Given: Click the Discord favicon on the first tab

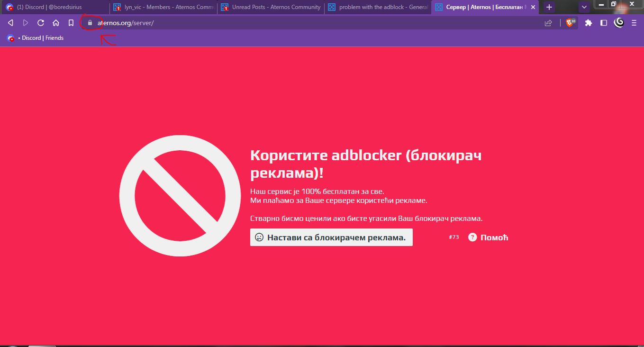Looking at the screenshot, I should click(x=9, y=8).
